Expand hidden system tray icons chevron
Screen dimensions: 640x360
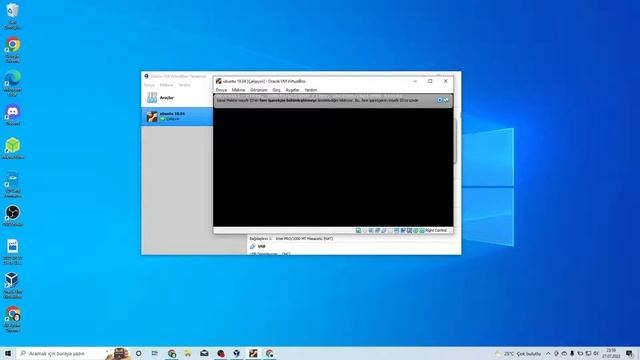click(x=548, y=353)
